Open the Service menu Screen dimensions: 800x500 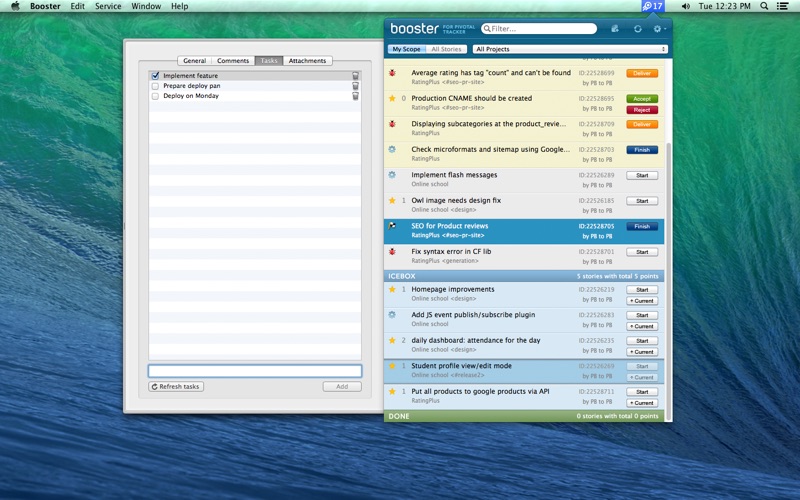point(108,6)
